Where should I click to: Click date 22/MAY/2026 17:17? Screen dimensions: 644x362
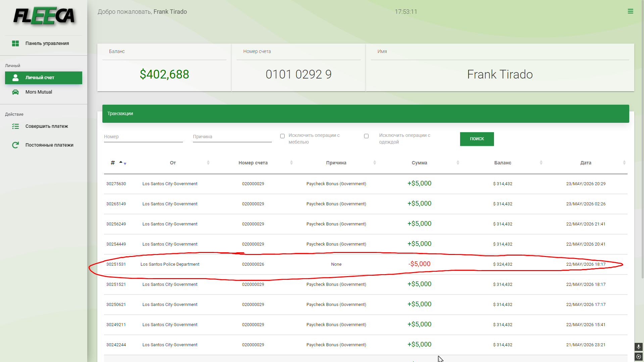[586, 305]
